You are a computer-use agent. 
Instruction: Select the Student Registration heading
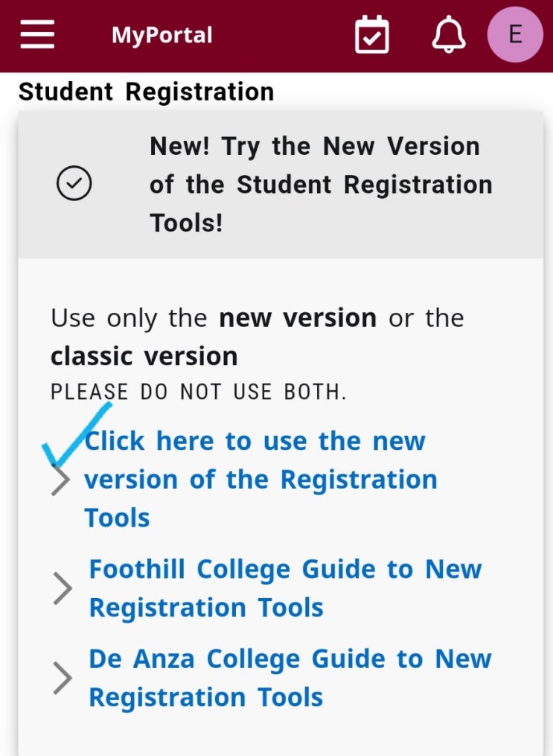click(146, 92)
